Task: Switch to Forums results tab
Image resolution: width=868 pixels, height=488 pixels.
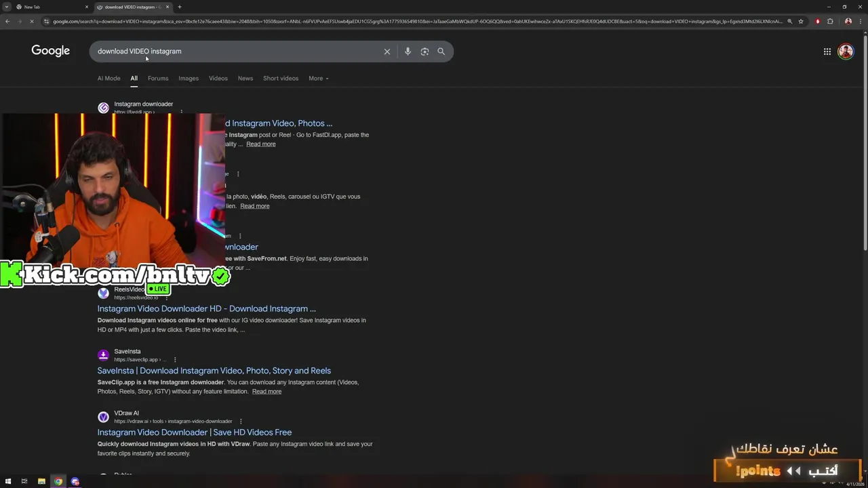Action: [x=158, y=79]
